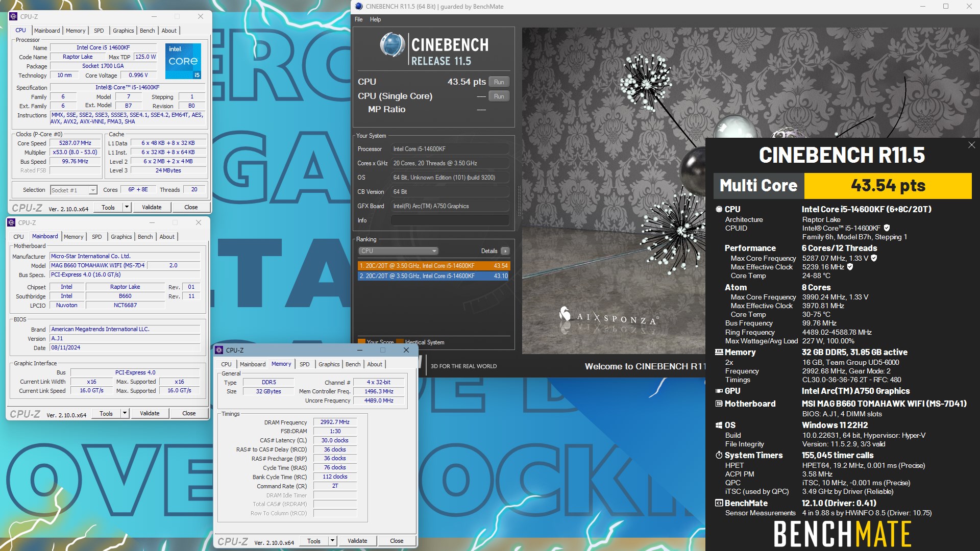Click Multiplier x53.0 value field
Image resolution: width=980 pixels, height=551 pixels.
tap(75, 153)
